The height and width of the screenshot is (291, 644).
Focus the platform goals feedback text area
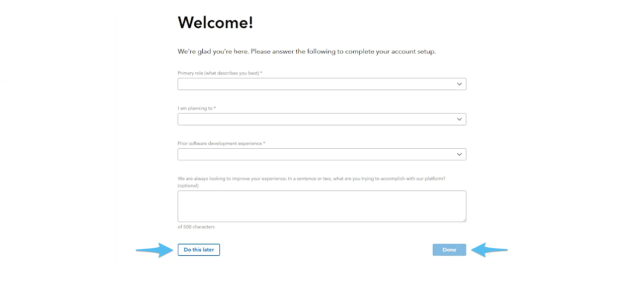[321, 206]
